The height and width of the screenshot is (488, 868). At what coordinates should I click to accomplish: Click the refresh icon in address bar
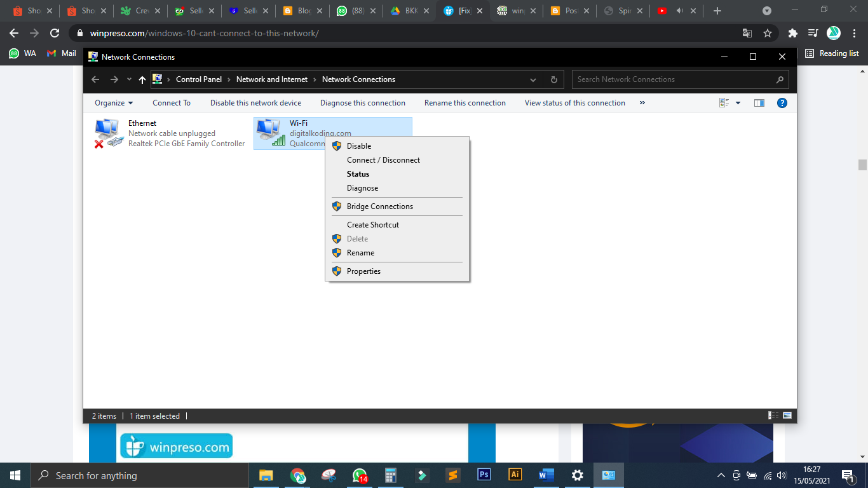point(553,79)
